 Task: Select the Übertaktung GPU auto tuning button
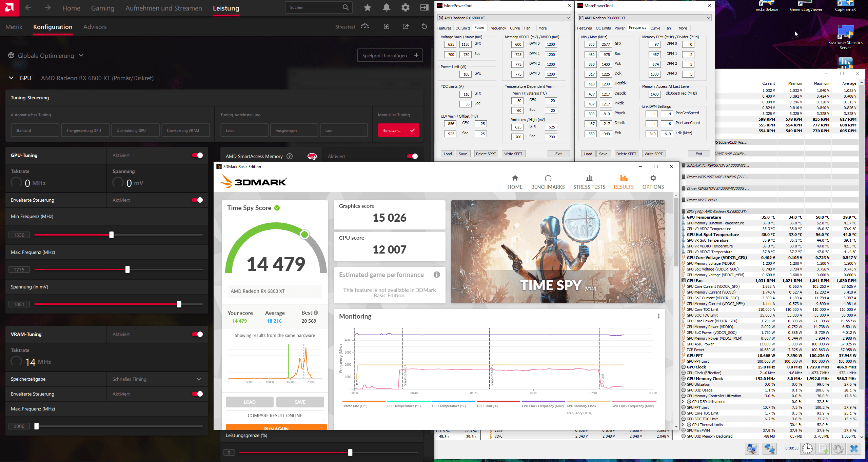point(135,130)
